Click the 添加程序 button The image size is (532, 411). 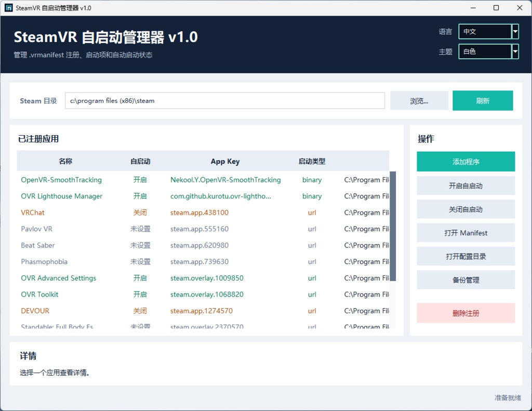click(x=466, y=162)
